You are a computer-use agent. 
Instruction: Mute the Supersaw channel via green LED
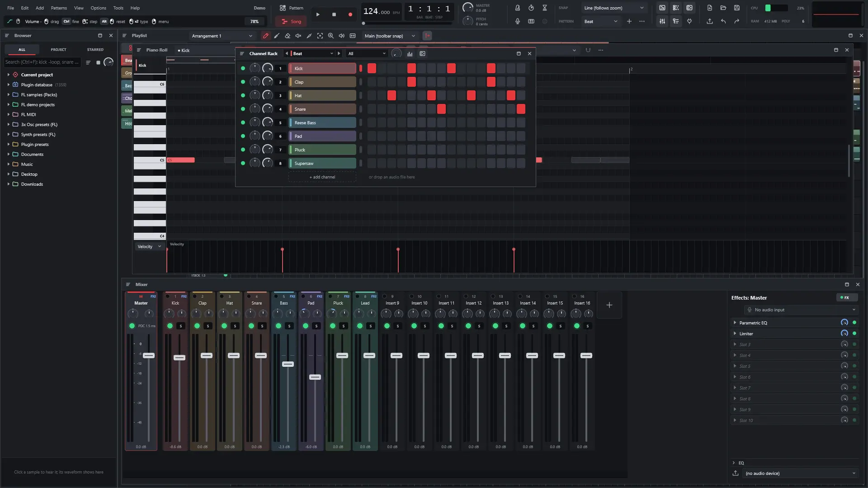point(243,163)
